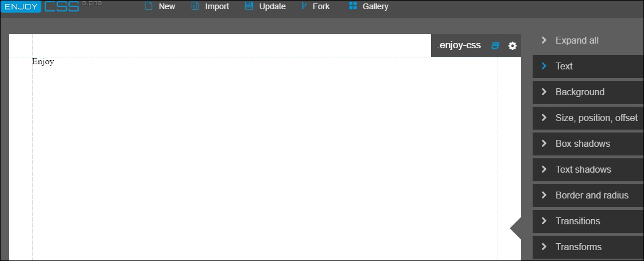
Task: Select the Update menu label
Action: click(272, 6)
